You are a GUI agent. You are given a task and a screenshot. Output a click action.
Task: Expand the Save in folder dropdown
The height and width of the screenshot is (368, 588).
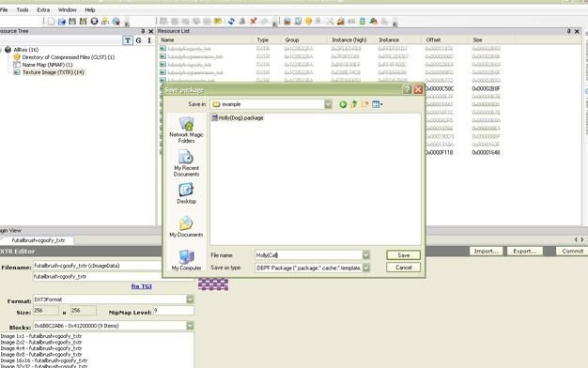(328, 104)
